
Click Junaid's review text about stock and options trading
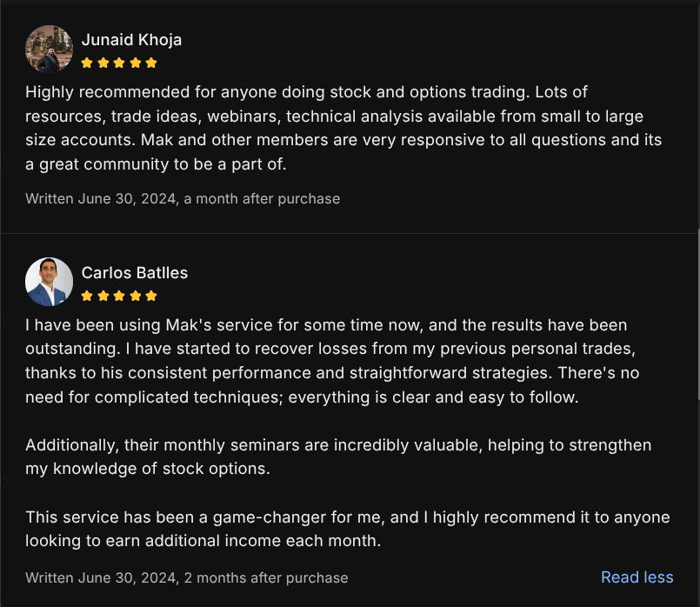pyautogui.click(x=343, y=128)
